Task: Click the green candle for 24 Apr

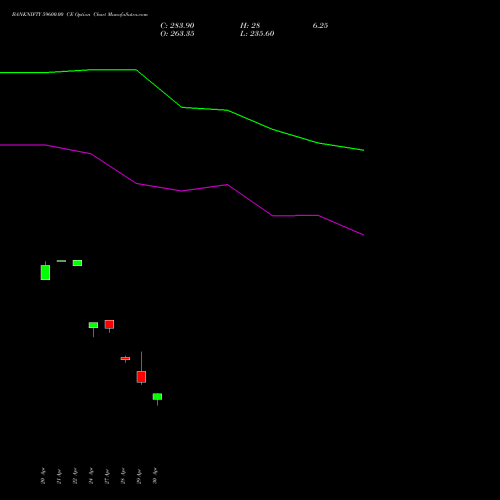Action: coord(93,325)
